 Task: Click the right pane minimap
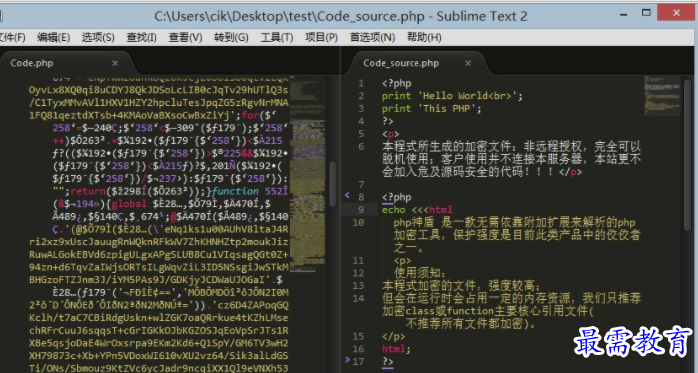(x=661, y=96)
